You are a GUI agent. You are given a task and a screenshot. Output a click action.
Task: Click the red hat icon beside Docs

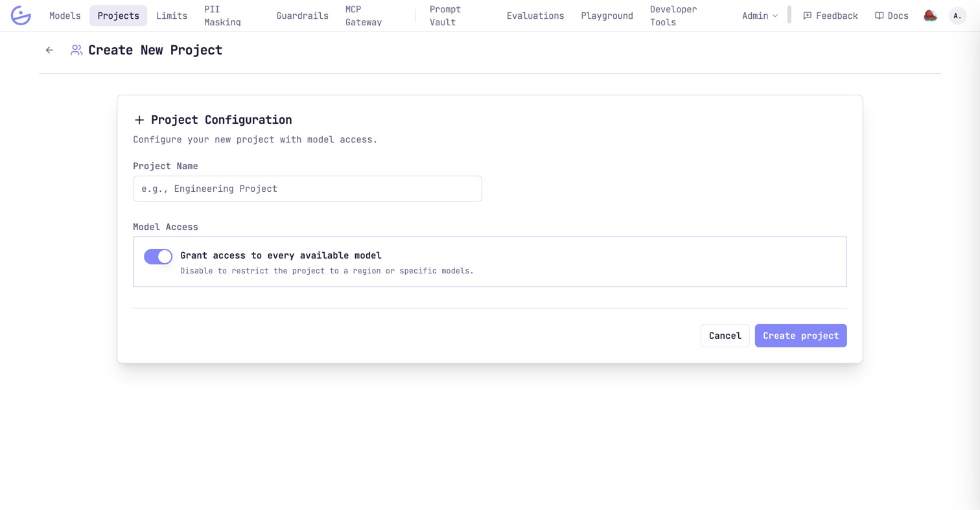click(x=931, y=16)
